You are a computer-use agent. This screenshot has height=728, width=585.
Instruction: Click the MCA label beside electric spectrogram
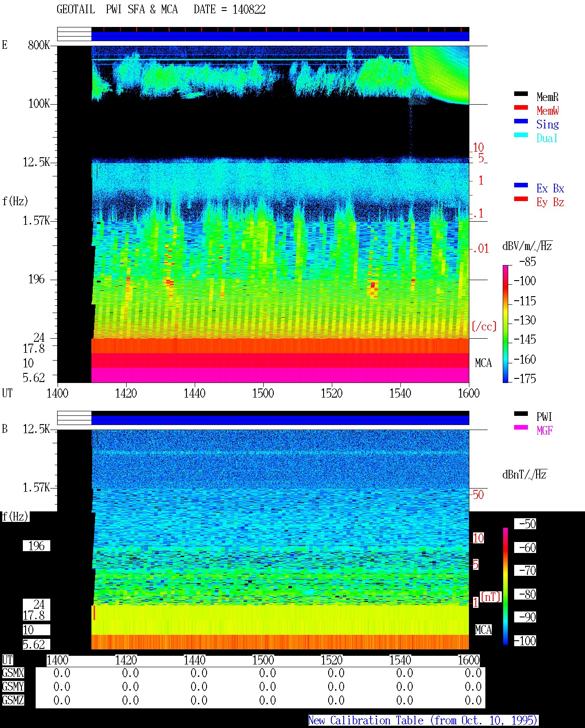pos(483,363)
